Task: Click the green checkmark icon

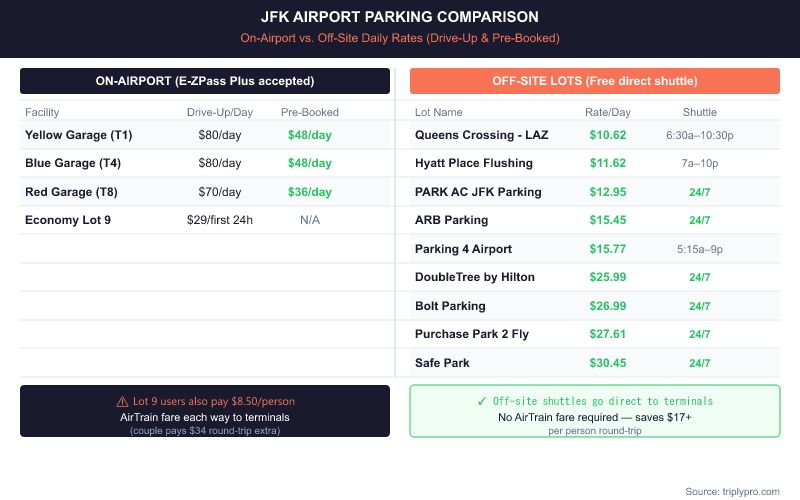Action: 482,401
